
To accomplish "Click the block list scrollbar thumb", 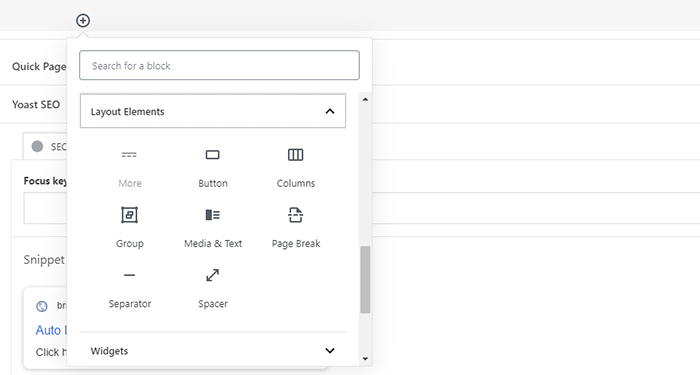I will (365, 279).
